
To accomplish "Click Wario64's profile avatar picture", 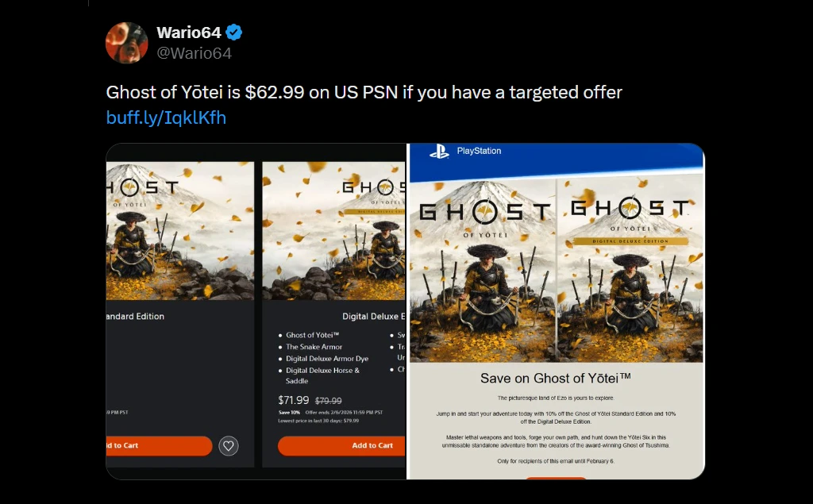I will pyautogui.click(x=126, y=43).
